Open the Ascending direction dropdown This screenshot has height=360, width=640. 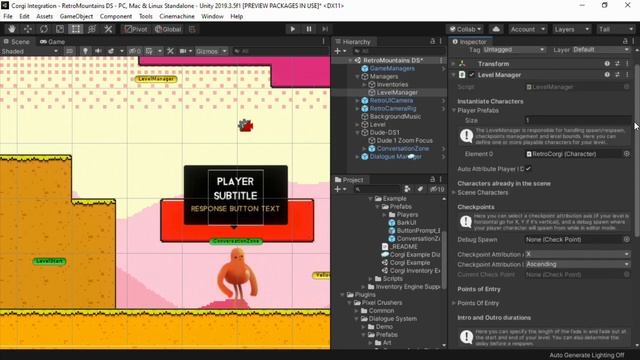578,264
